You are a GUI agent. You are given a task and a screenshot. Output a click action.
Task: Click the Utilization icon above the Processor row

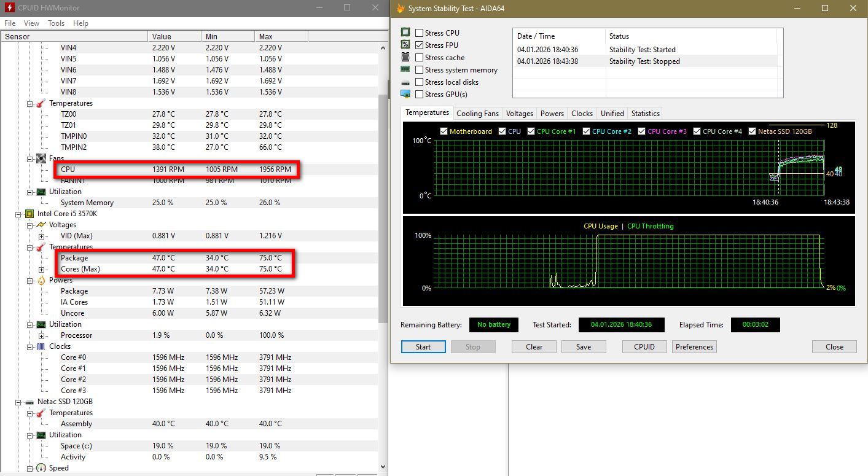coord(41,324)
